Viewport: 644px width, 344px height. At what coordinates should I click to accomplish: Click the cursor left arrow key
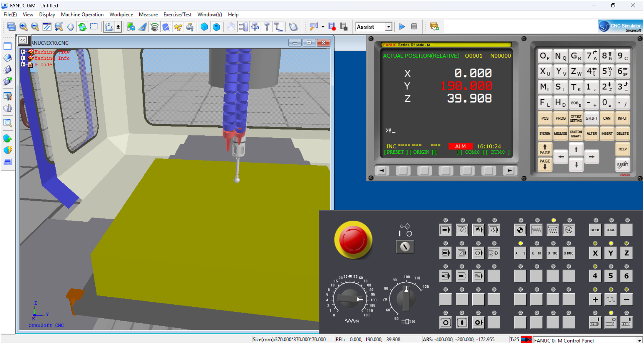(x=561, y=157)
